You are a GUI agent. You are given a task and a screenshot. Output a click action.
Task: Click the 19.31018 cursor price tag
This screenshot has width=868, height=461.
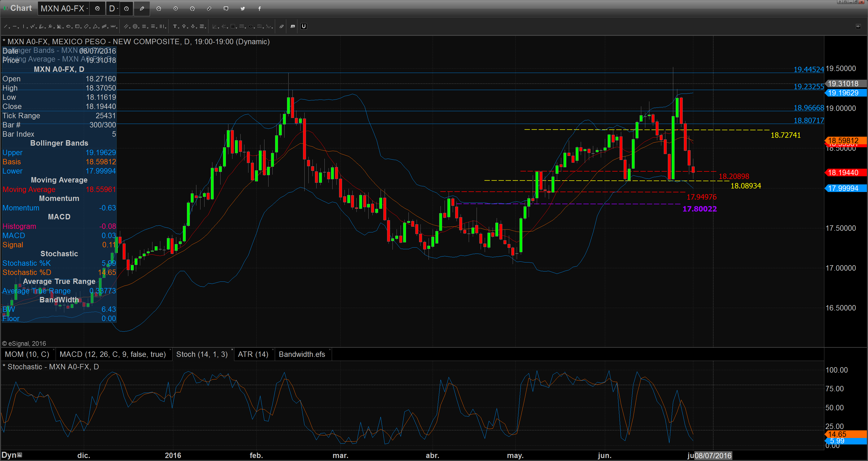[845, 84]
